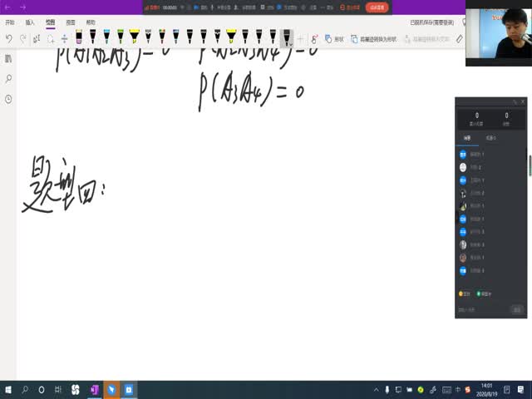Click the yellow coin icon in chat panel
The height and width of the screenshot is (399, 532).
click(461, 293)
